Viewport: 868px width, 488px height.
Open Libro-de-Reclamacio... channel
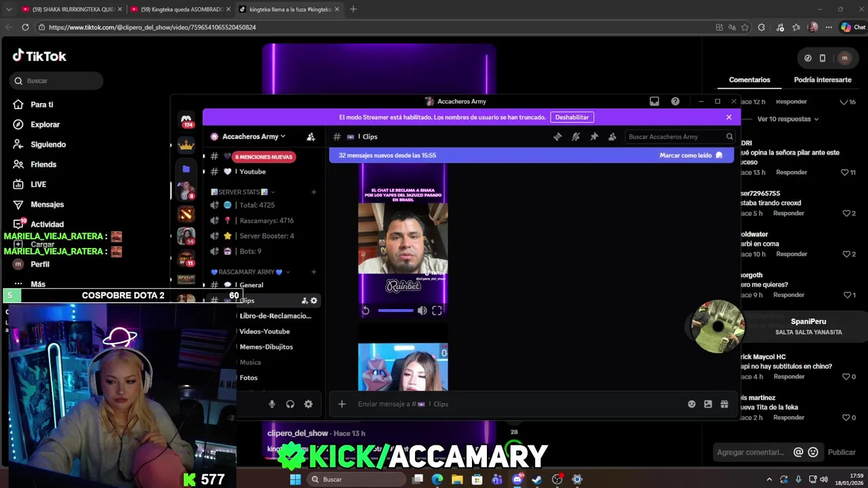point(275,316)
